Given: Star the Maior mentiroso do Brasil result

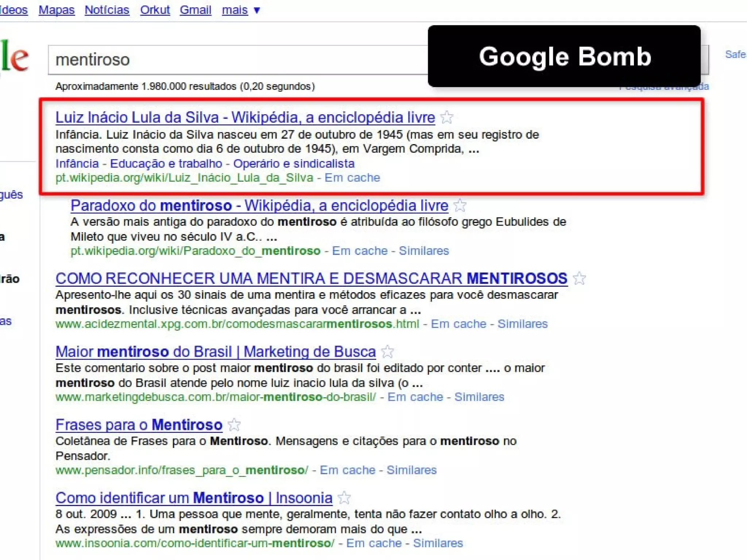Looking at the screenshot, I should (x=387, y=352).
